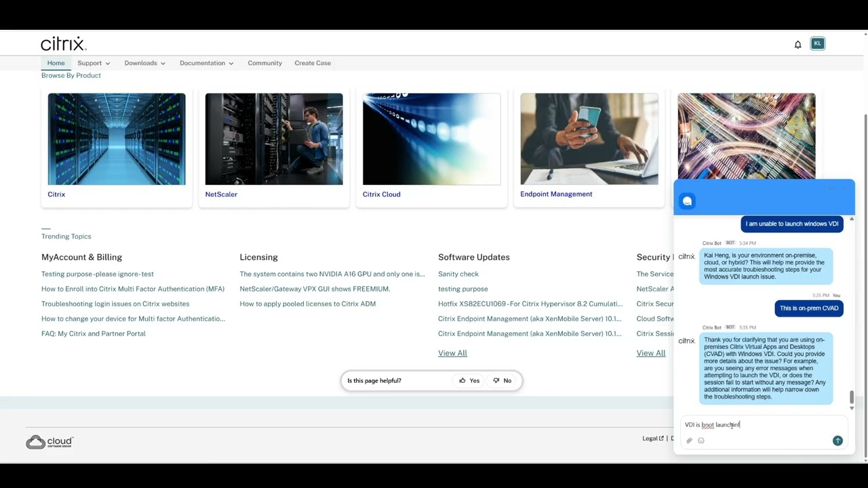Click View All under Security column

[x=651, y=353]
